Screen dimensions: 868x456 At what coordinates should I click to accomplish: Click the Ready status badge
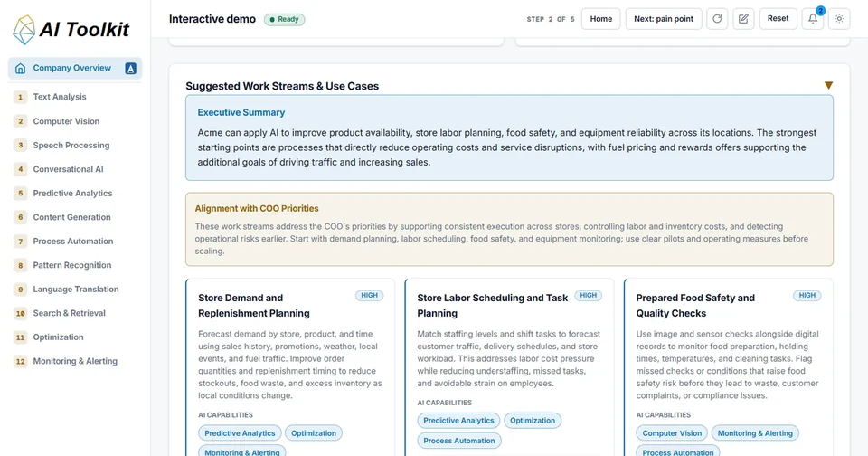click(x=285, y=19)
